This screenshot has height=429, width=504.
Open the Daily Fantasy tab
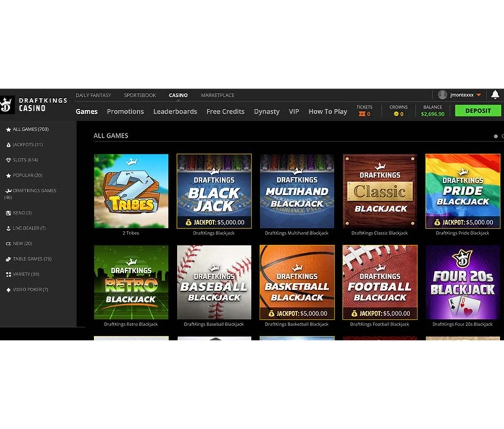[x=93, y=95]
